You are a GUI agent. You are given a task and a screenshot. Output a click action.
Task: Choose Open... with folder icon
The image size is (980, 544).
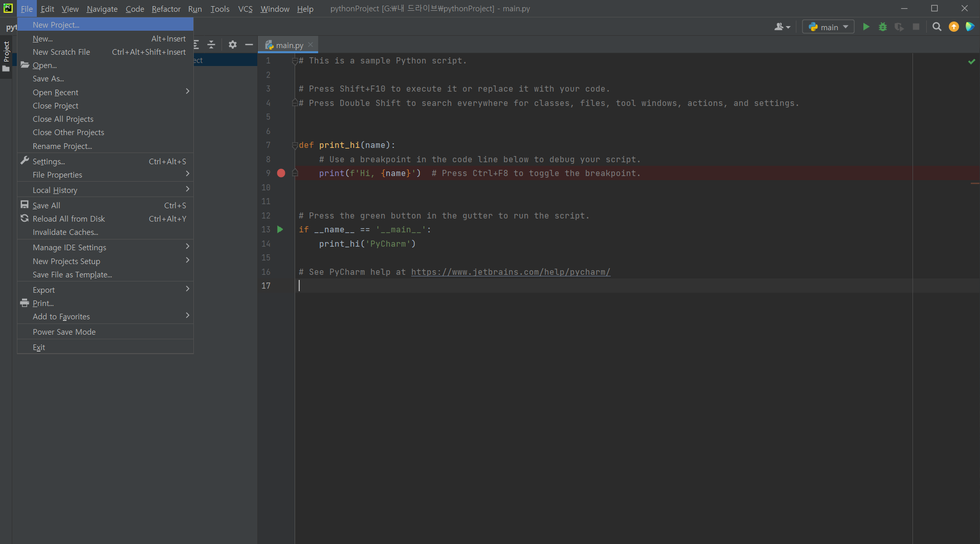105,65
